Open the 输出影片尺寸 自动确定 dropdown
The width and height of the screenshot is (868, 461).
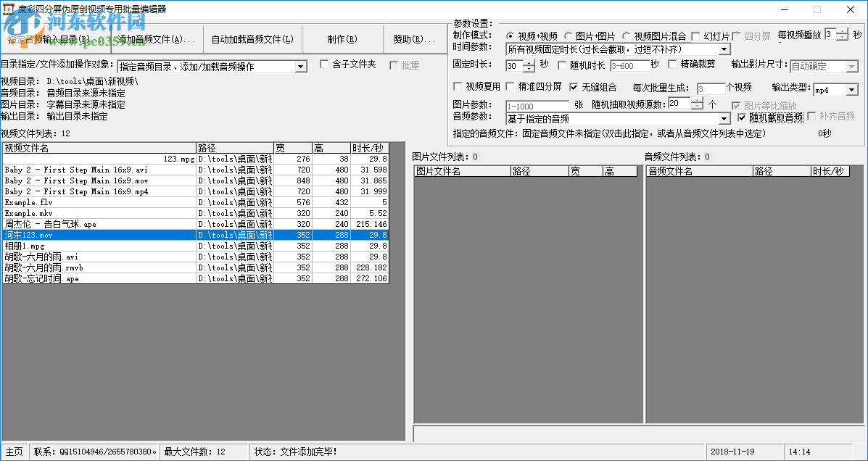852,67
